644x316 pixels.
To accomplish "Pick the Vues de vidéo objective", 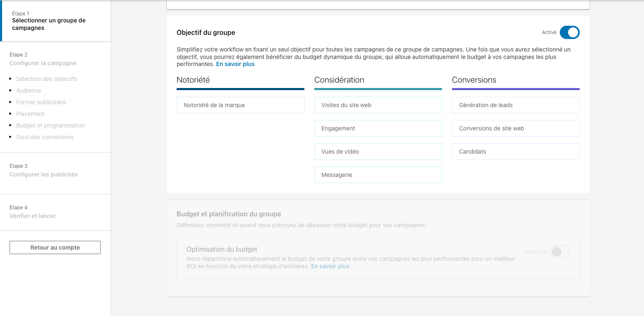I will pyautogui.click(x=378, y=152).
